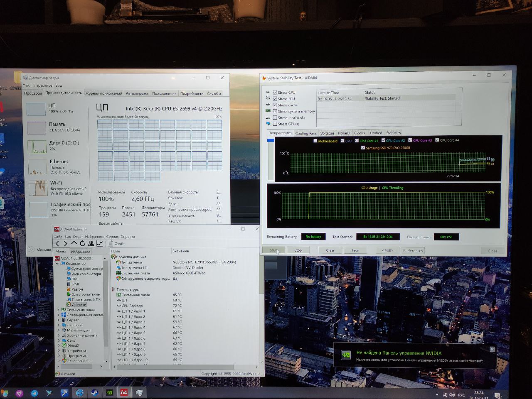Click volume icon in system tray
Viewport: 532px width, 399px height.
452,395
